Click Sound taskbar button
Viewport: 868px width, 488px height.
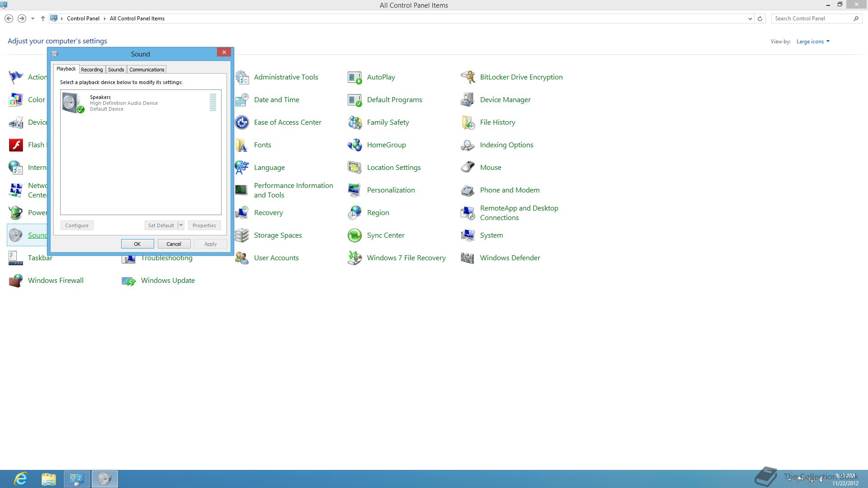(105, 479)
